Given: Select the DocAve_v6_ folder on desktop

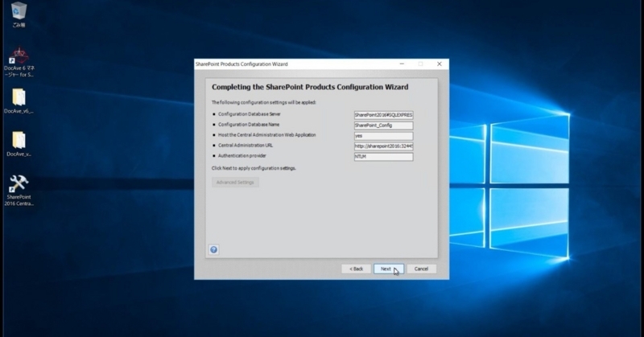Looking at the screenshot, I should point(19,101).
